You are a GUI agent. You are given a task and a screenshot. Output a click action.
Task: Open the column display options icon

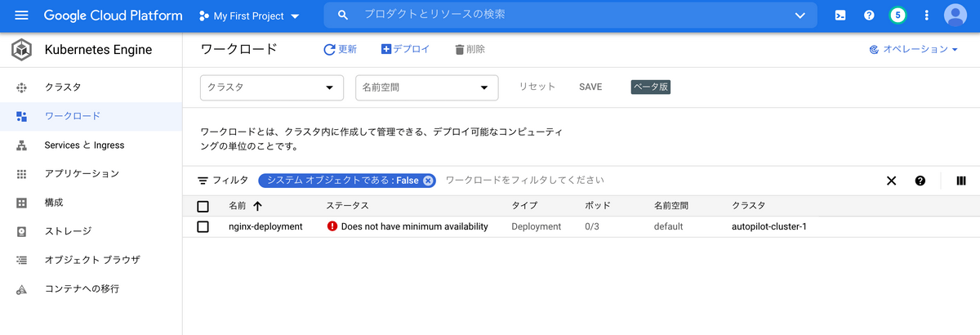tap(961, 181)
